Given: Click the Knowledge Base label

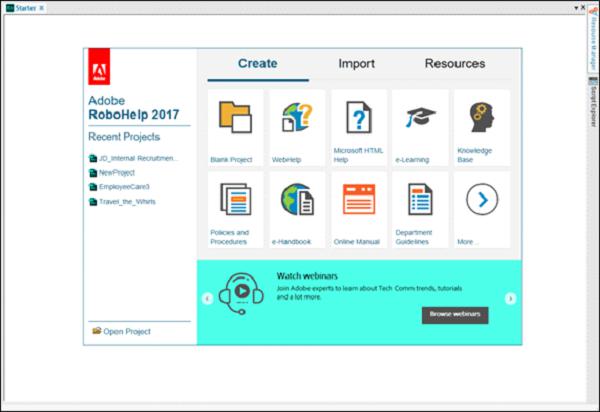Looking at the screenshot, I should click(x=474, y=155).
